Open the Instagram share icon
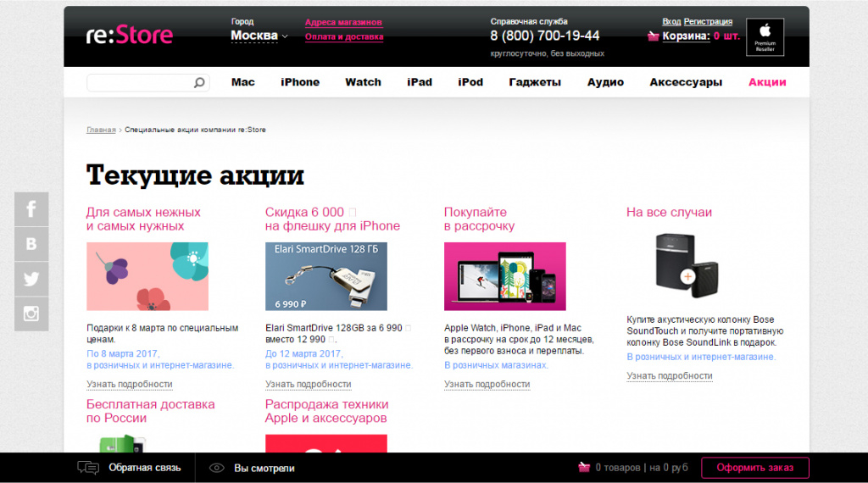This screenshot has width=868, height=483. tap(31, 314)
